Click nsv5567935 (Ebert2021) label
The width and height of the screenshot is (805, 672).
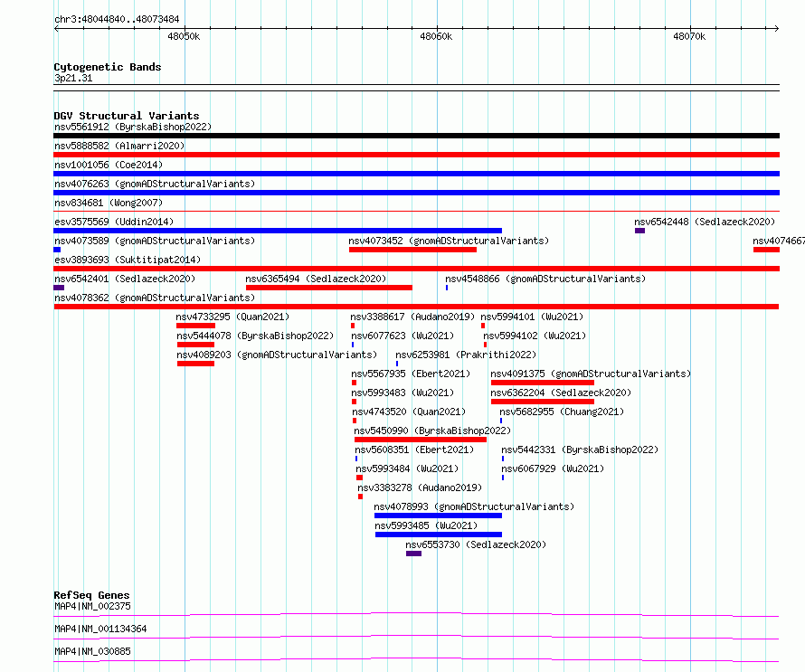(411, 374)
